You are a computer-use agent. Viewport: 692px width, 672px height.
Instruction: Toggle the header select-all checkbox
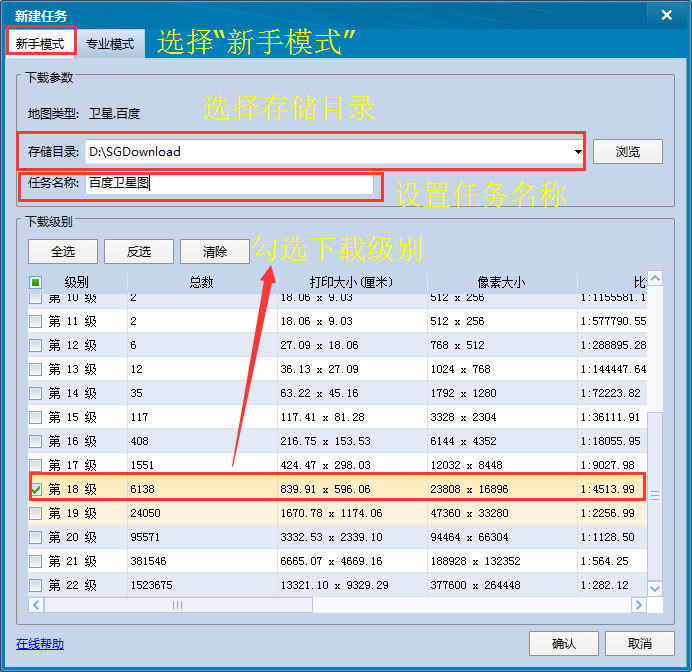pos(36,283)
